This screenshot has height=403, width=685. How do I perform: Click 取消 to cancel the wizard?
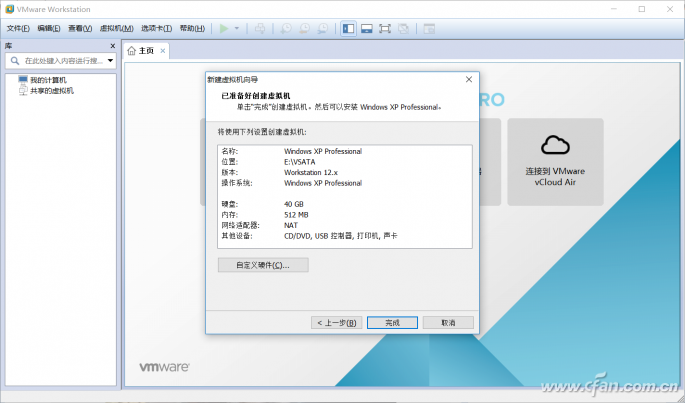(448, 323)
